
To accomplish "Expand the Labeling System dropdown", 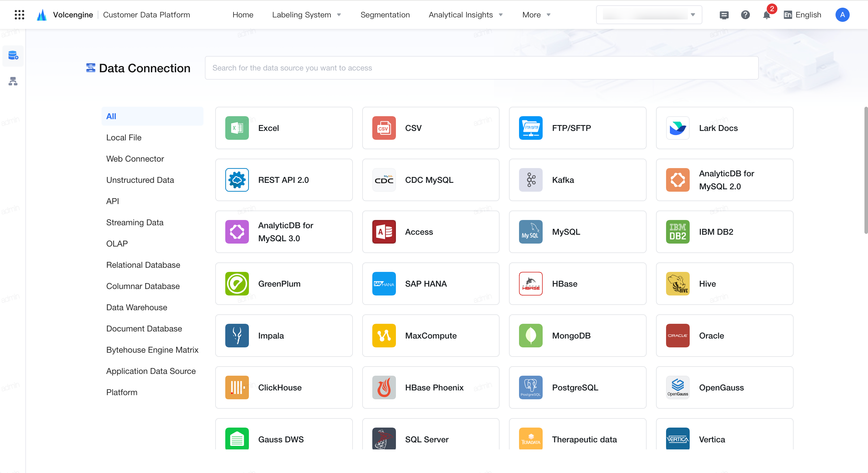I will [x=307, y=15].
